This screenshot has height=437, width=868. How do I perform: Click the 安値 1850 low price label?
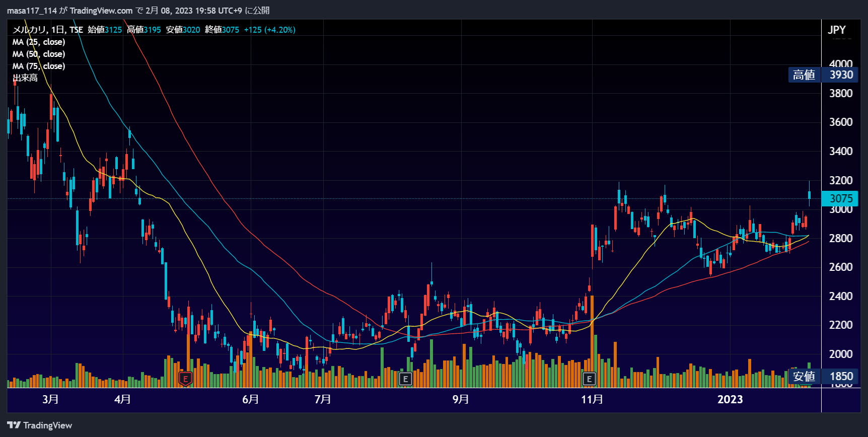(823, 376)
